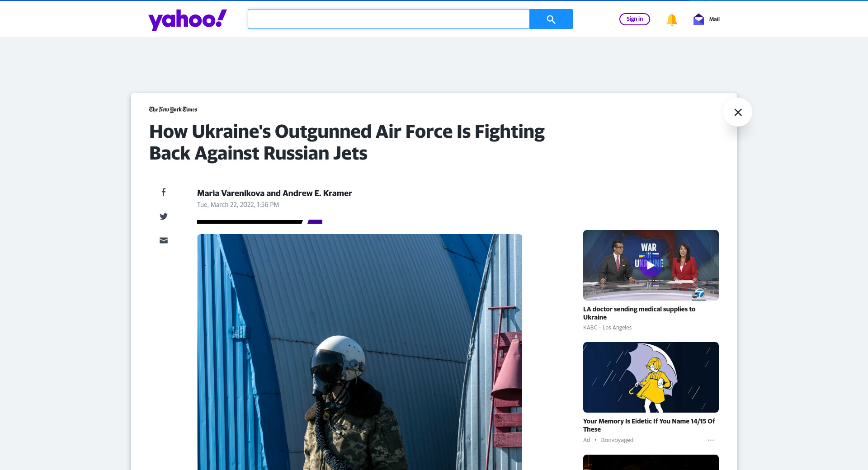Share article on Facebook
Screen dimensions: 868x470
[x=164, y=192]
